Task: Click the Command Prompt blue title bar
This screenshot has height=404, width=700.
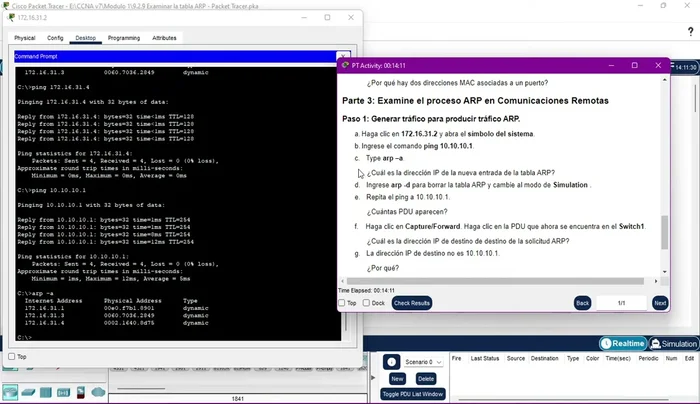Action: tap(175, 57)
